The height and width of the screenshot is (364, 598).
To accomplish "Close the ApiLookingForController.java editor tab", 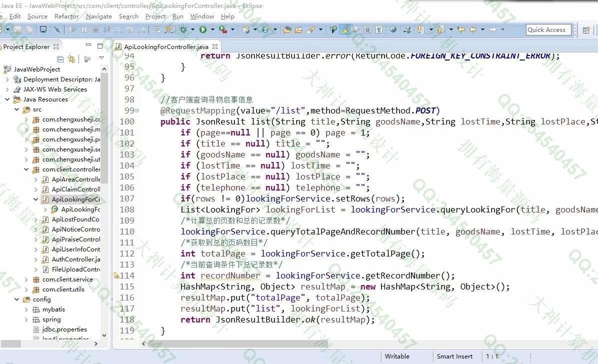I will pos(215,46).
